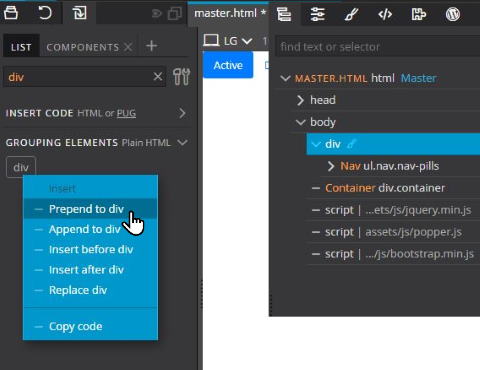
Task: Select the jquery.min.js script row
Action: click(x=394, y=210)
